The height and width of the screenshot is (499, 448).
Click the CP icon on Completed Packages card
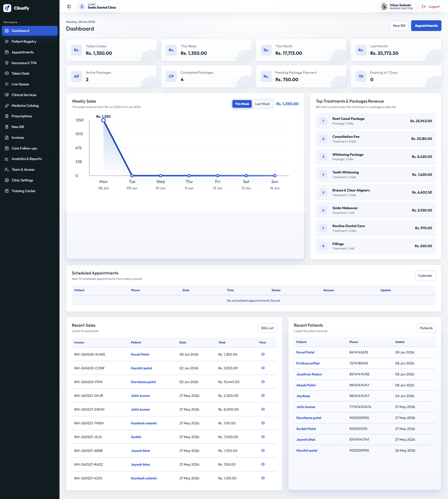tap(171, 76)
